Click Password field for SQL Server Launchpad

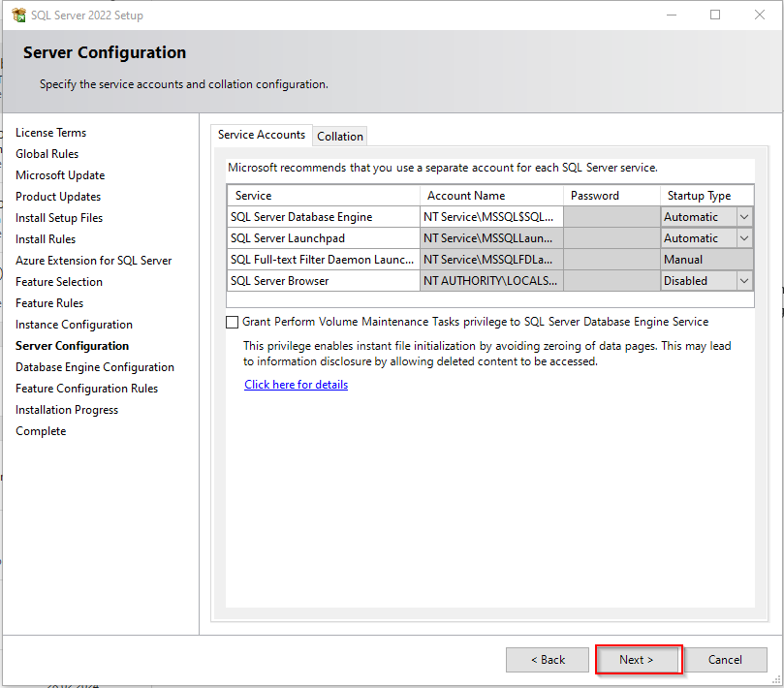tap(612, 238)
